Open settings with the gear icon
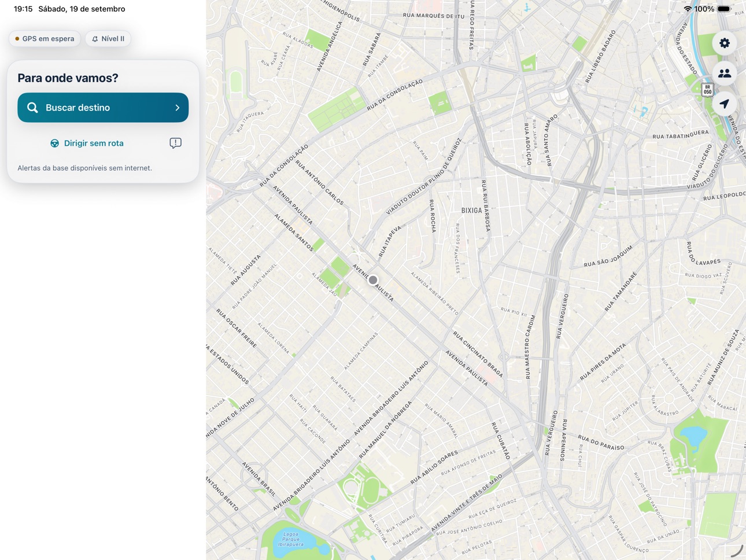This screenshot has width=746, height=560. [724, 43]
